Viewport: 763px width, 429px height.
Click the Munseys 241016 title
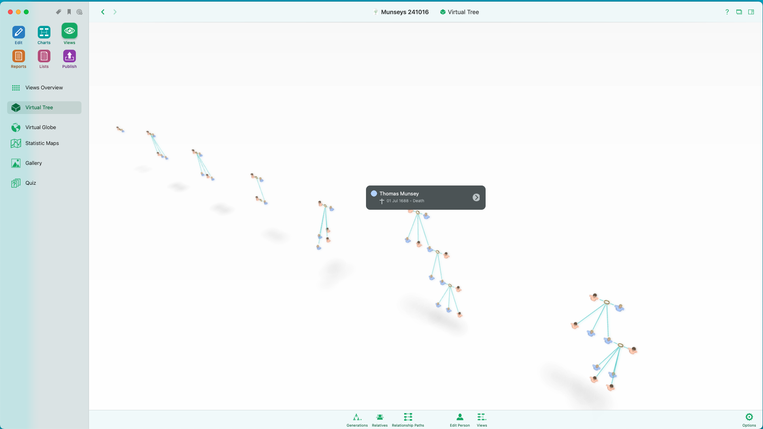(404, 12)
